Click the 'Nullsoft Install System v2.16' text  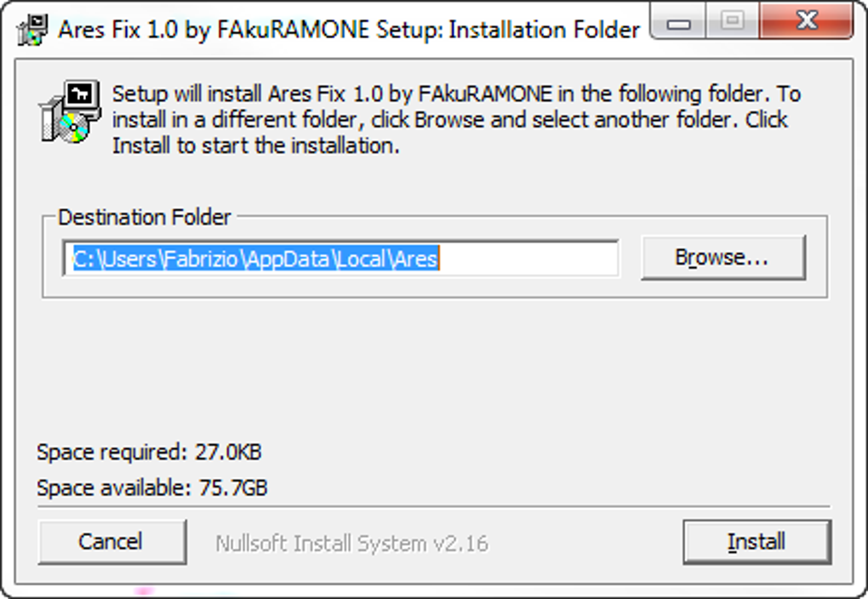[351, 543]
